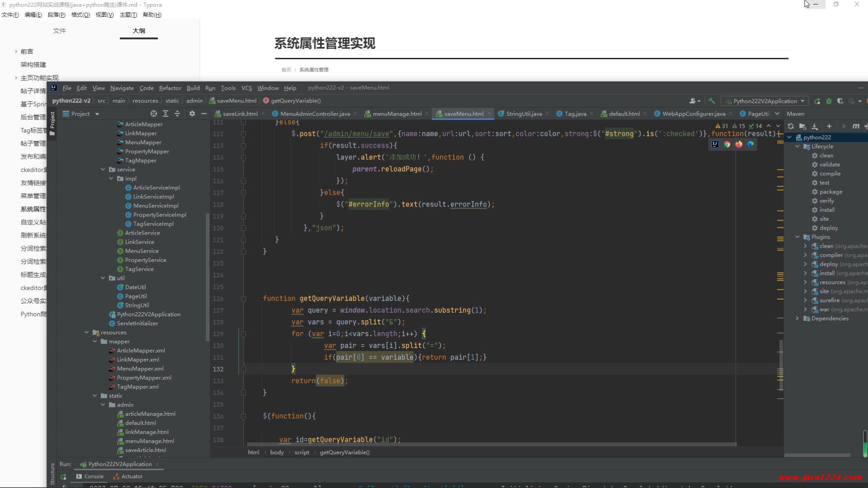Open the Actuator tab in Run panel
868x488 pixels.
click(128, 477)
